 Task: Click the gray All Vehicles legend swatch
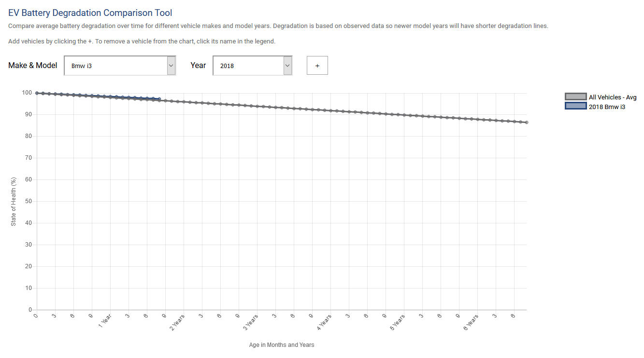575,97
